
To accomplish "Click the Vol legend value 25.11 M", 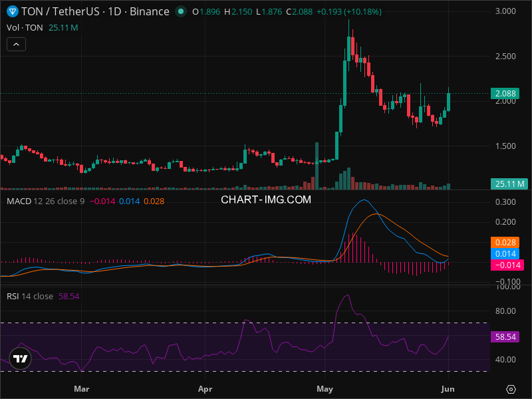I will [63, 27].
